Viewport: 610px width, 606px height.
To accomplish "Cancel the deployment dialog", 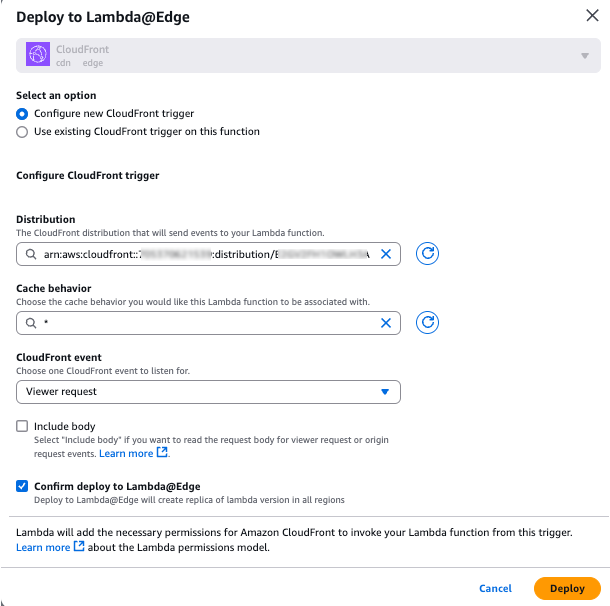I will coord(495,588).
